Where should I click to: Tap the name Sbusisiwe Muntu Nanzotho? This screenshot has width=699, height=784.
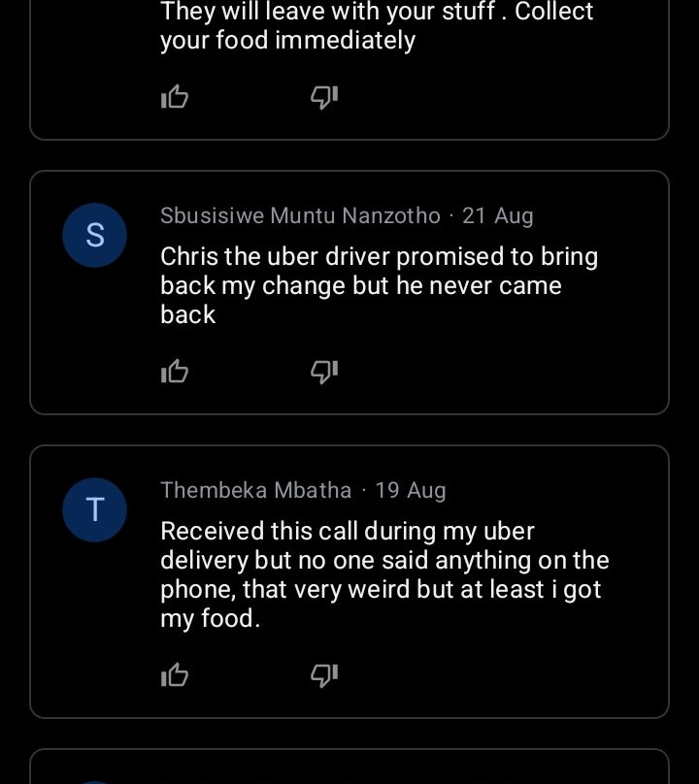point(300,215)
